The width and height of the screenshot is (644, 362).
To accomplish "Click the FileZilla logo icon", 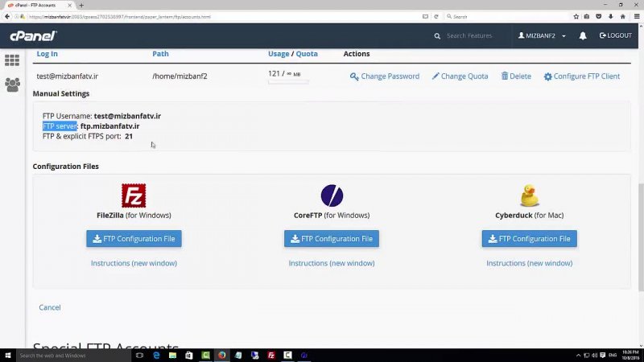I will pos(134,195).
